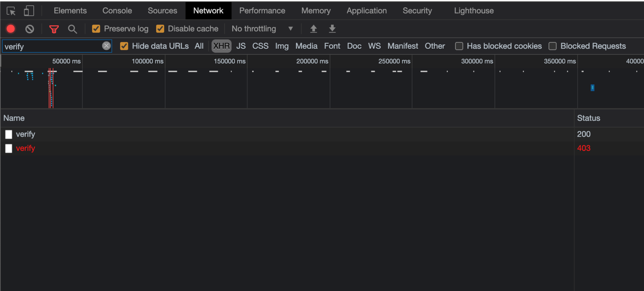The width and height of the screenshot is (644, 291).
Task: Switch to the Console tab
Action: [x=117, y=11]
